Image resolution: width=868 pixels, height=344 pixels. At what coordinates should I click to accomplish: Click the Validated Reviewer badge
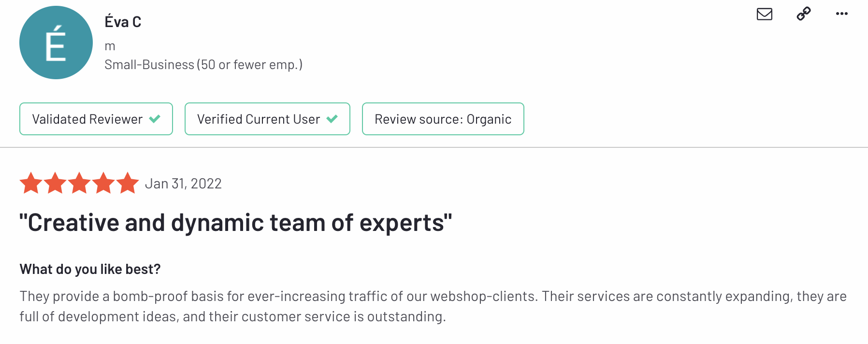[x=96, y=119]
